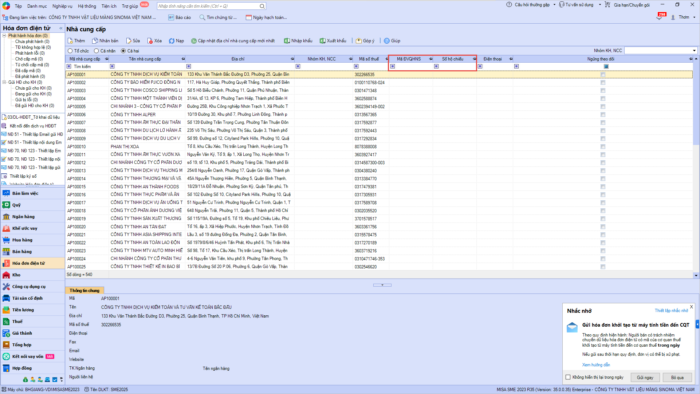Collapse the Gửi HĐ cho KH tree node
This screenshot has height=394, width=700.
[x=4, y=82]
